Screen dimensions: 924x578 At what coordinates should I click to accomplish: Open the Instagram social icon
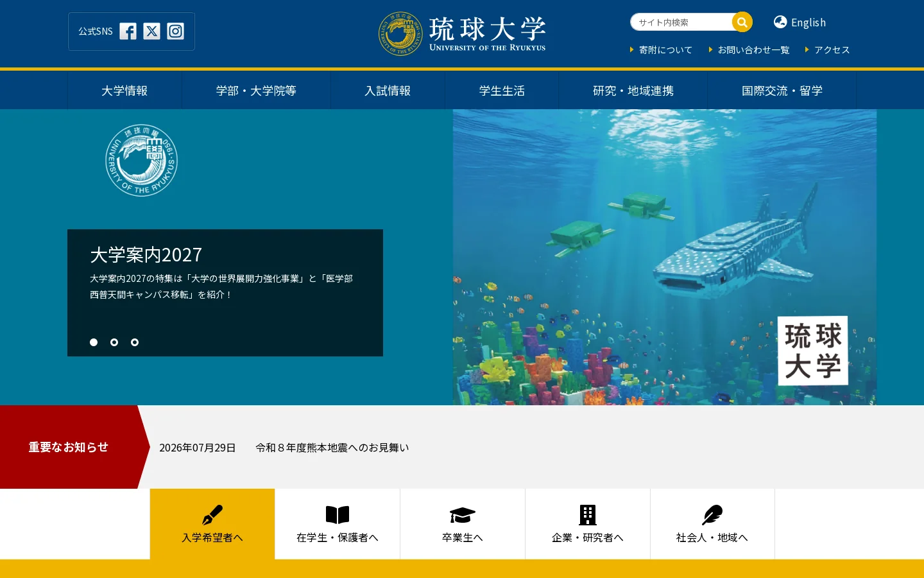175,31
